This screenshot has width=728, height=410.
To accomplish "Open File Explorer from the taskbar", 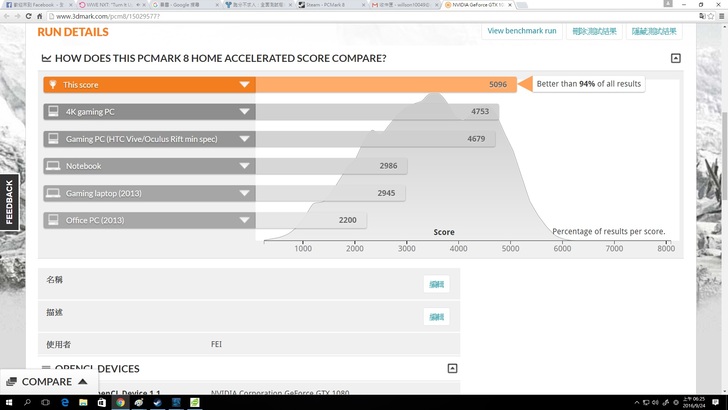I will pos(83,403).
